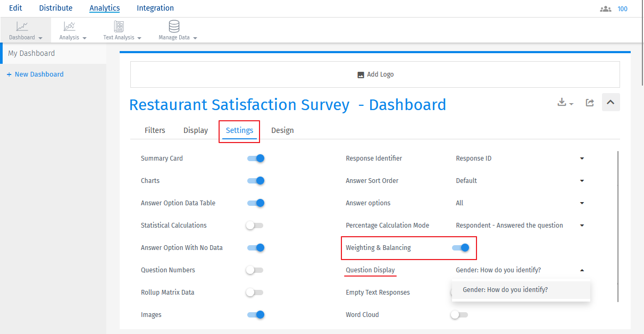Viewport: 644px width, 334px height.
Task: Click the settings panel scrollbar
Action: click(x=618, y=226)
